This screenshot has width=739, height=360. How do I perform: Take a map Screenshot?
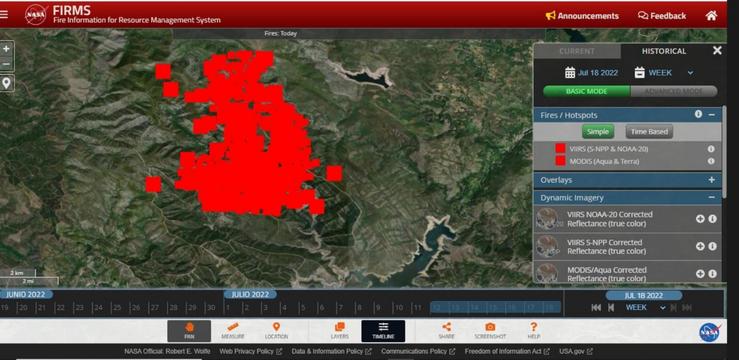(x=490, y=331)
